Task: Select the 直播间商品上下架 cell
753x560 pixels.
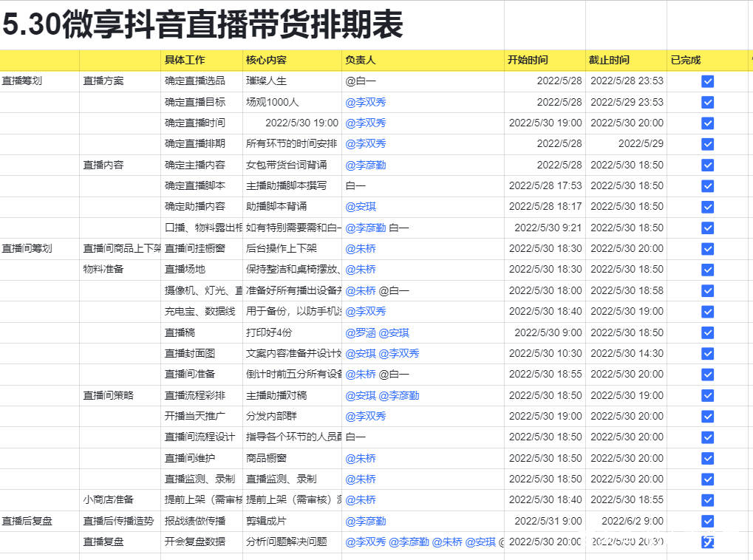Action: coord(120,249)
